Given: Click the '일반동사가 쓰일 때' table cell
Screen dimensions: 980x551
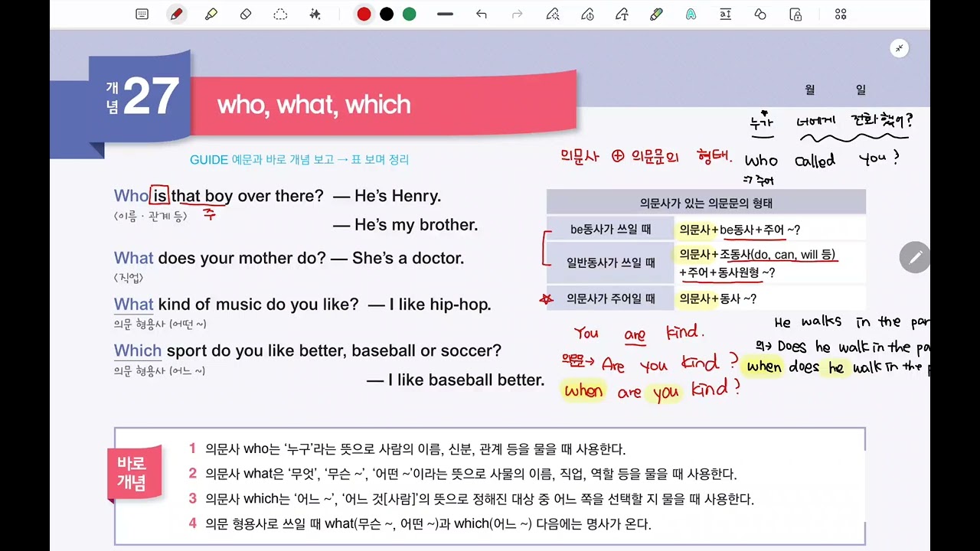Looking at the screenshot, I should [610, 263].
